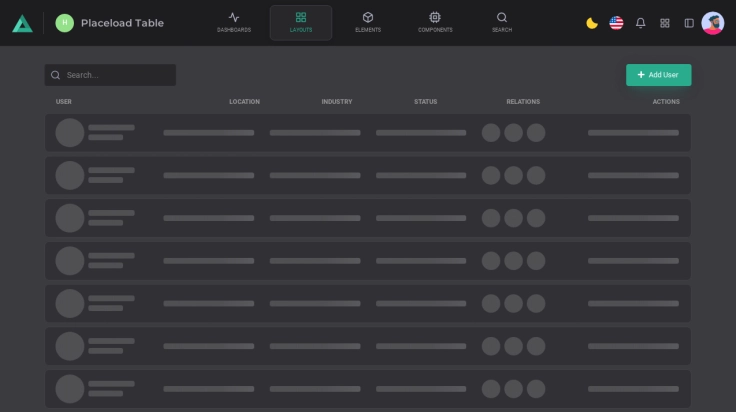
Task: Open notifications bell
Action: click(x=641, y=23)
